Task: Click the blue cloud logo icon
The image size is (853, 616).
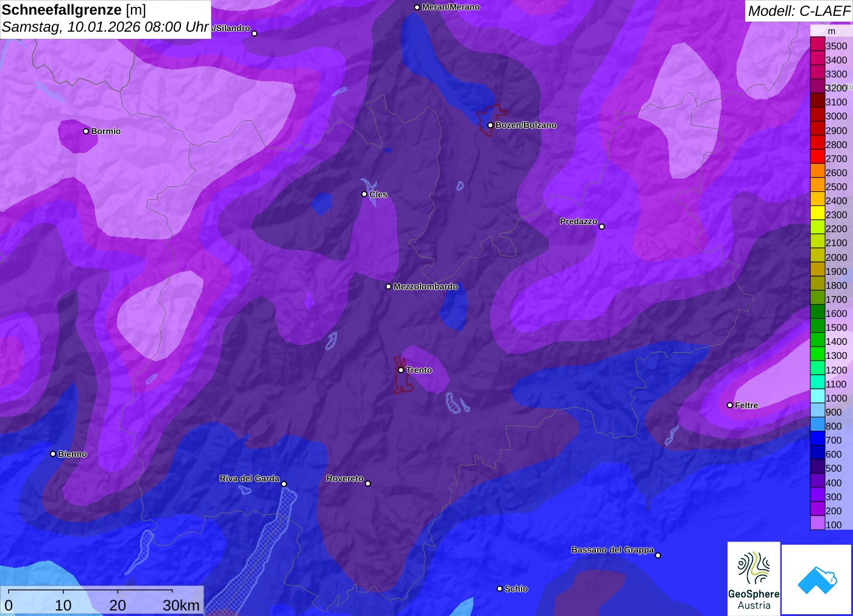Action: 817,580
